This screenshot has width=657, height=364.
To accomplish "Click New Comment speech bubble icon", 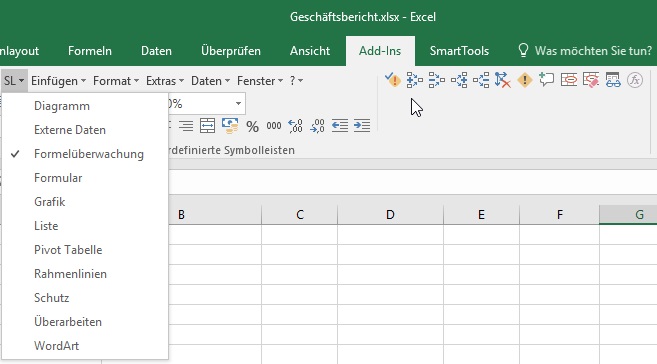I will pos(546,80).
